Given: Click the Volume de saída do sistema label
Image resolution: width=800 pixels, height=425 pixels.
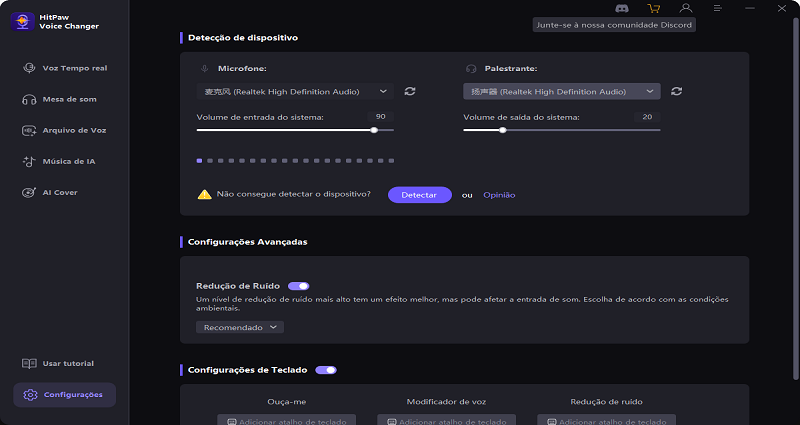Looking at the screenshot, I should tap(521, 117).
